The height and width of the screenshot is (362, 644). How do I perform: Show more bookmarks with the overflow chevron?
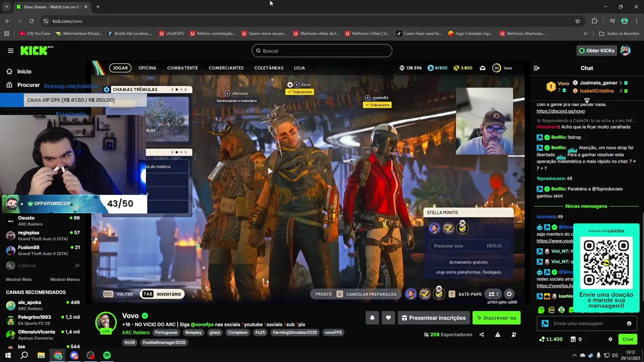[x=585, y=34]
